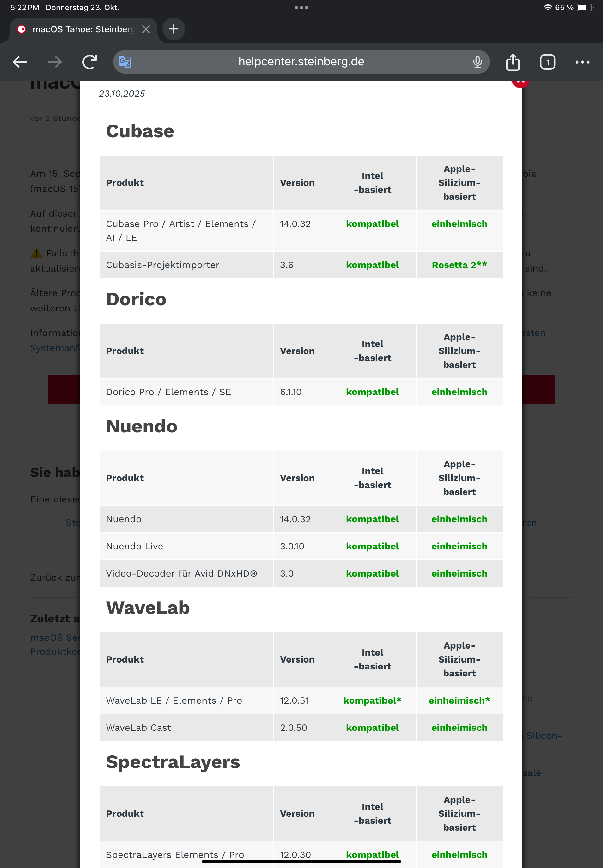Tap the home indicator bar
The width and height of the screenshot is (603, 868).
[301, 861]
